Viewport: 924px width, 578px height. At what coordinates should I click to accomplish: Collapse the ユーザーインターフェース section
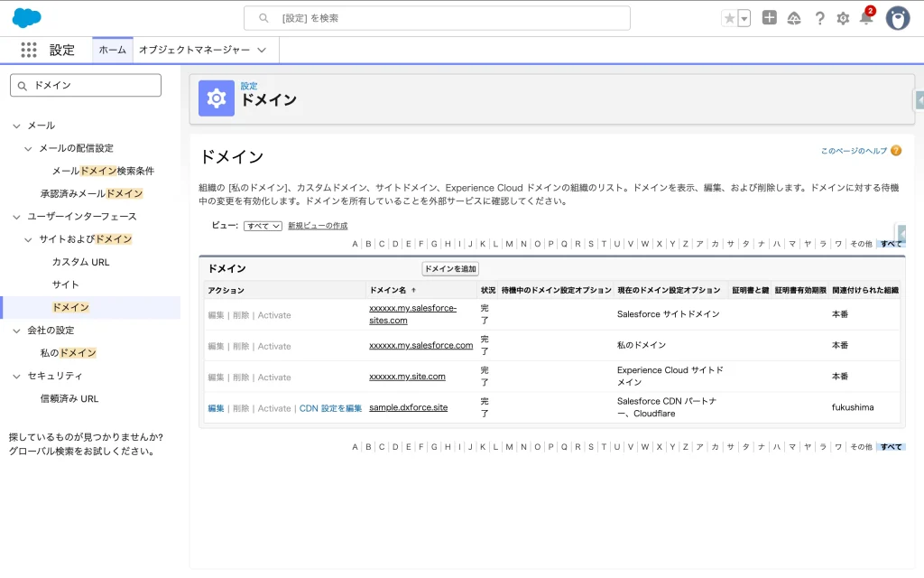(x=16, y=217)
